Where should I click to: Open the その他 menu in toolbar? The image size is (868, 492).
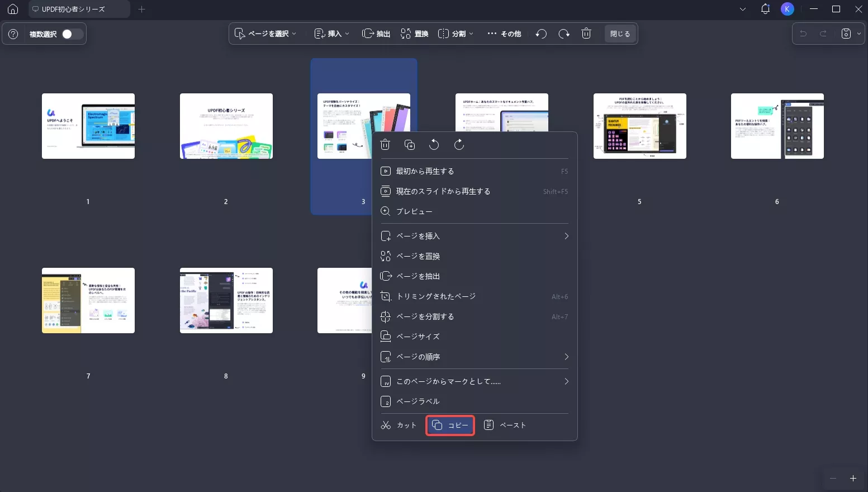click(x=504, y=34)
